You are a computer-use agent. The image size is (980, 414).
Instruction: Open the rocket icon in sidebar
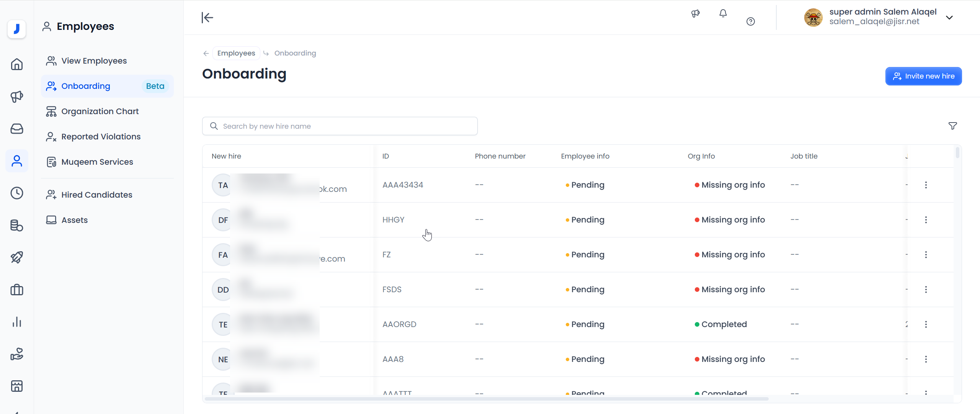pyautogui.click(x=17, y=257)
